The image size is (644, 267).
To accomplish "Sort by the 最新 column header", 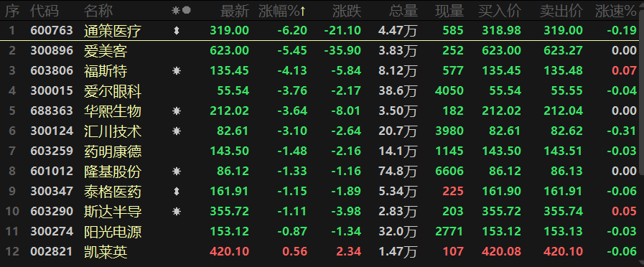I will 235,11.
